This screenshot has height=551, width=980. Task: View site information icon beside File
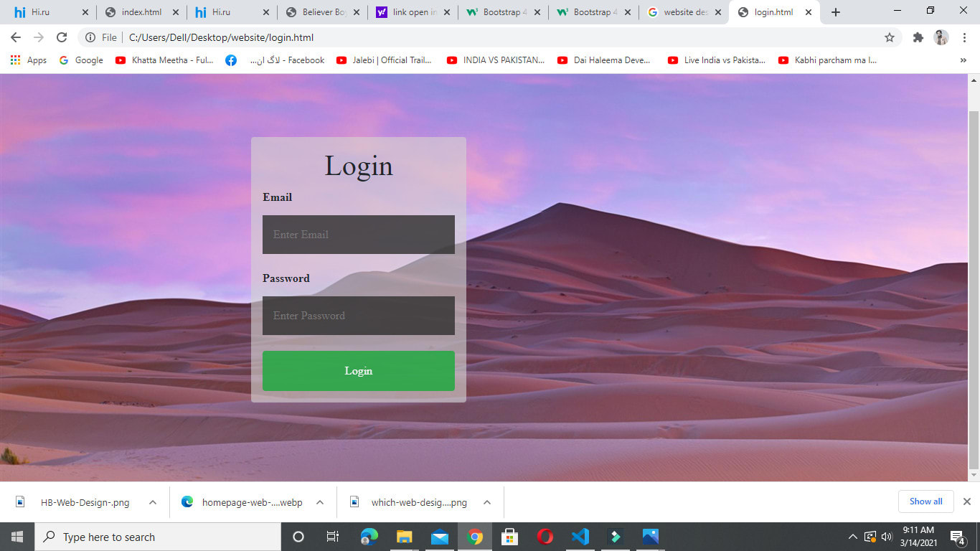[90, 37]
